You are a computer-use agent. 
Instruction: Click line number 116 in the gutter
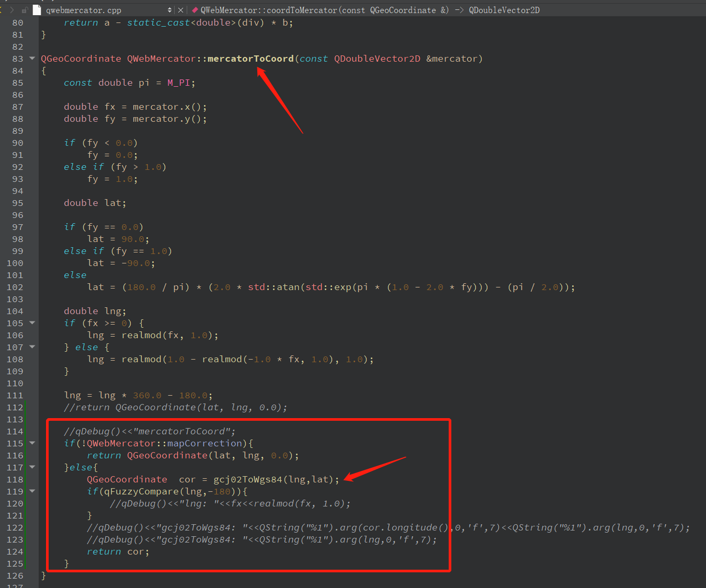click(15, 456)
